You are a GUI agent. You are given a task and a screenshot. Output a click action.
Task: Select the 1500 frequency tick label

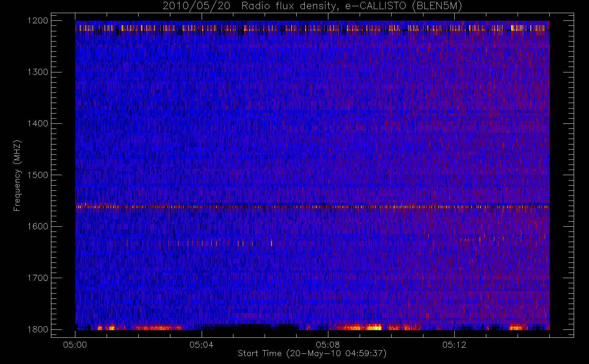[38, 175]
